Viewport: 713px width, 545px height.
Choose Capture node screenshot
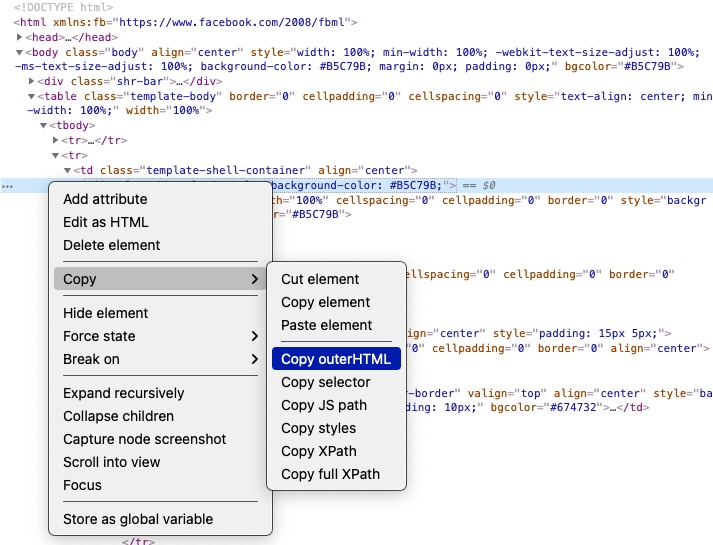160,439
